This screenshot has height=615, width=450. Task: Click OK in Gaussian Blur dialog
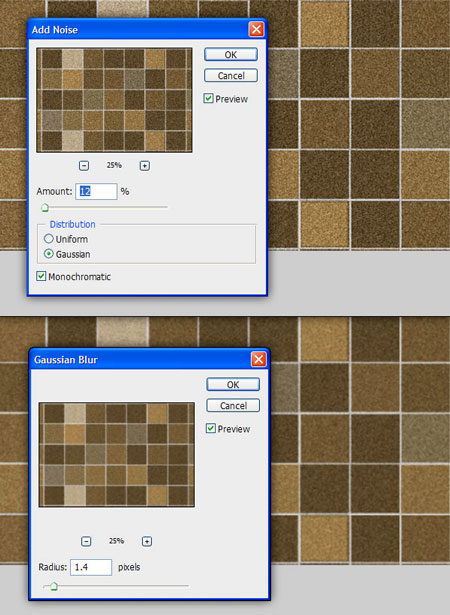click(x=233, y=384)
